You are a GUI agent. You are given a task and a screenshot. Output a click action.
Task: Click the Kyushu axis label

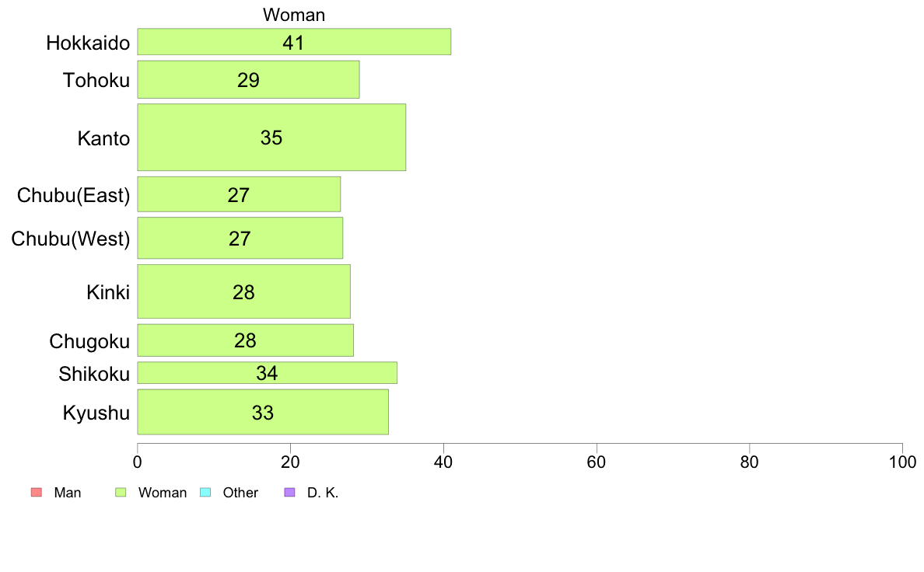[96, 413]
